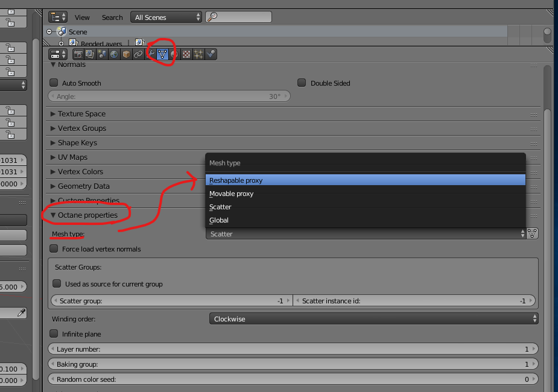
Task: Click the Random color seed field
Action: (x=293, y=379)
